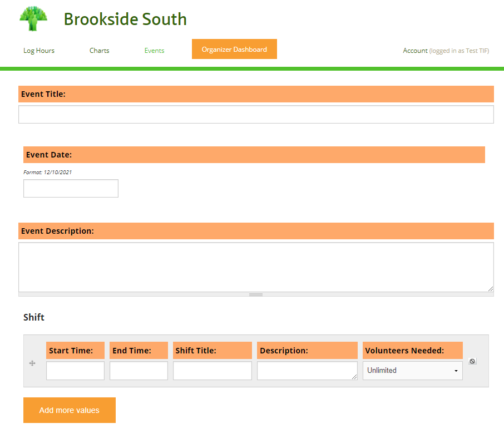The image size is (504, 433).
Task: Focus the Event Date input field
Action: (71, 188)
